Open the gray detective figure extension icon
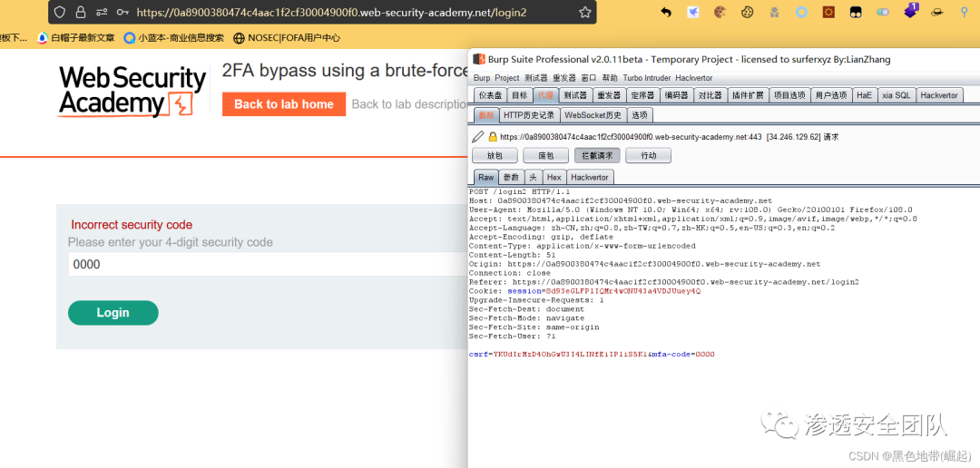Image resolution: width=980 pixels, height=468 pixels. coord(774,12)
